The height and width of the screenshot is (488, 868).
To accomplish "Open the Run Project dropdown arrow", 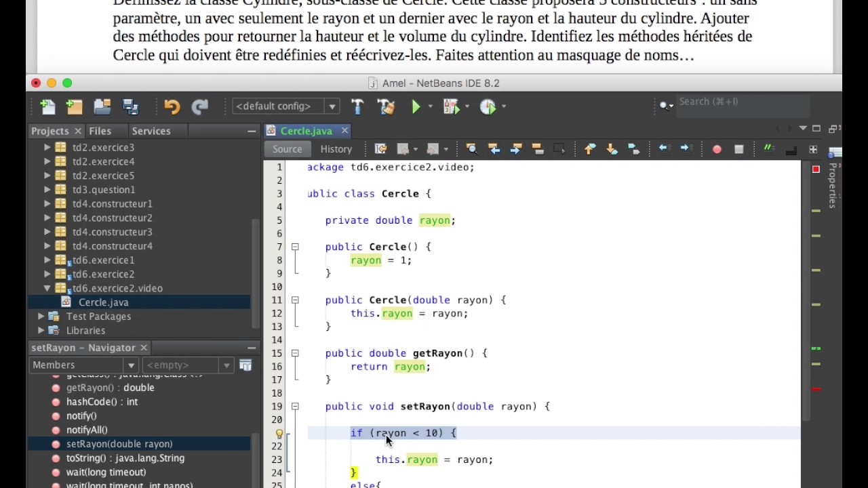I will click(430, 106).
